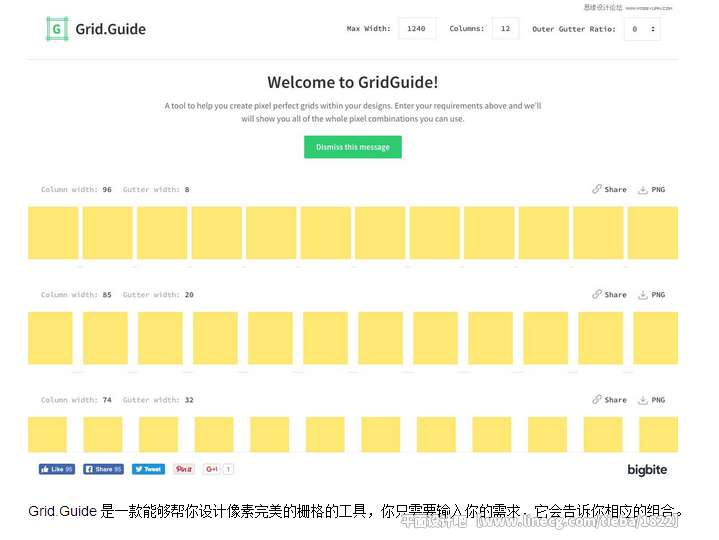Click the Share link icon for column width 74
Screen dimensions: 719x540
tap(597, 399)
